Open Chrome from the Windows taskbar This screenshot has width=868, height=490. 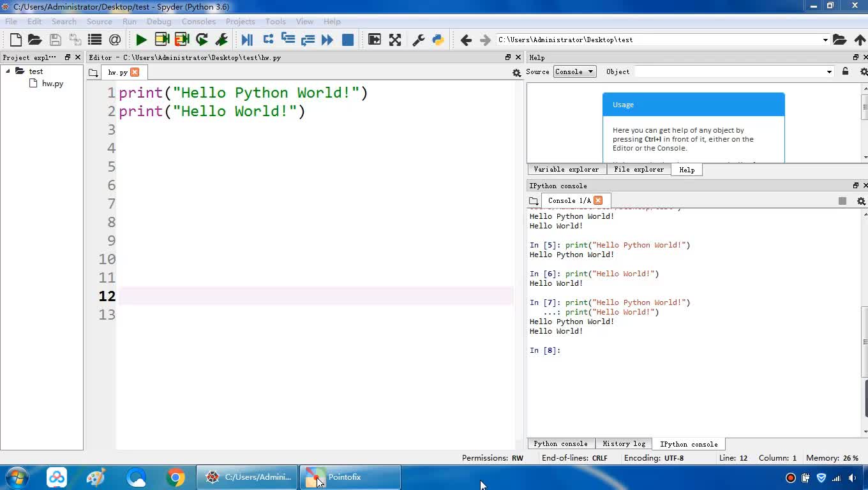click(176, 477)
